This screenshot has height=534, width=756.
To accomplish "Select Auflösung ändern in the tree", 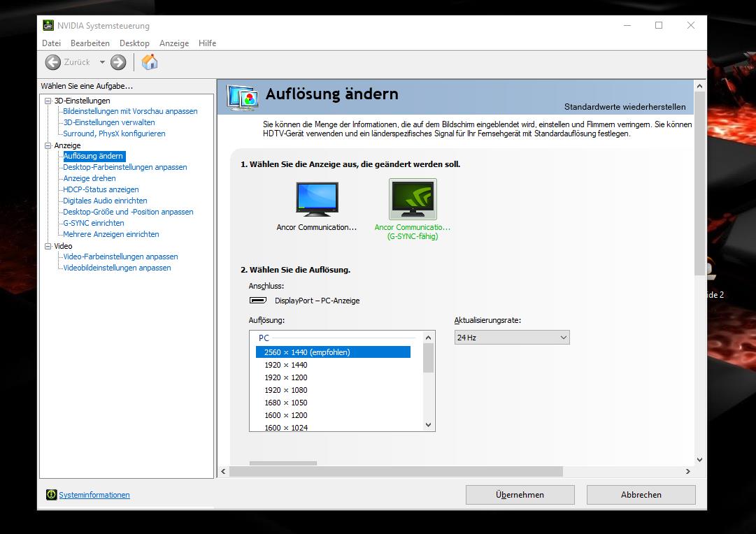I will click(x=94, y=156).
